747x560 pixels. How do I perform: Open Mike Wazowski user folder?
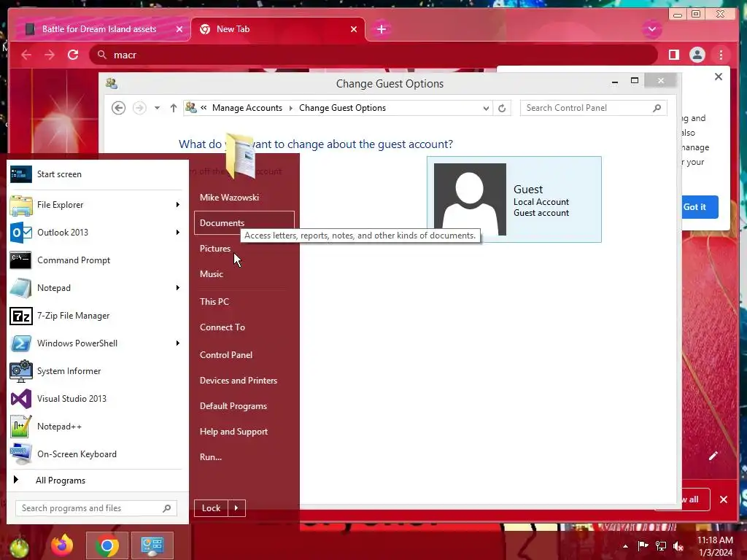click(x=230, y=198)
